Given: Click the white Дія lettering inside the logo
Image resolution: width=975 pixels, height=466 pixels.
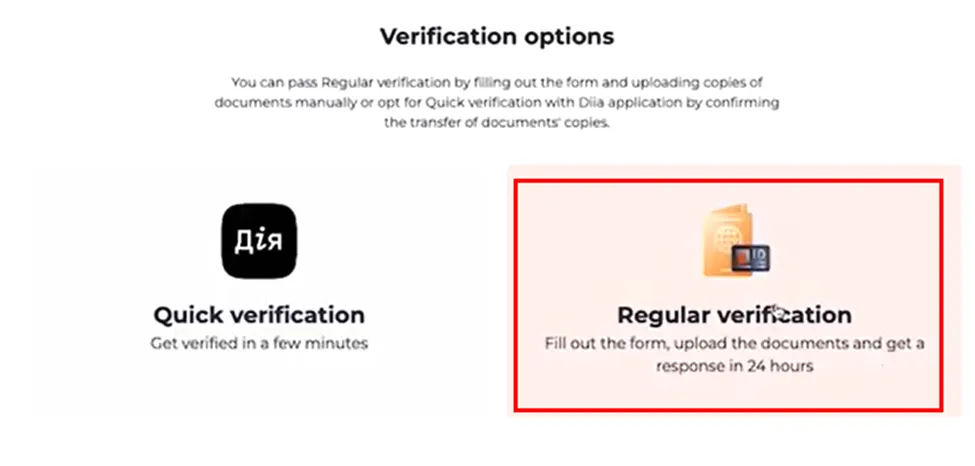Looking at the screenshot, I should coord(259,241).
